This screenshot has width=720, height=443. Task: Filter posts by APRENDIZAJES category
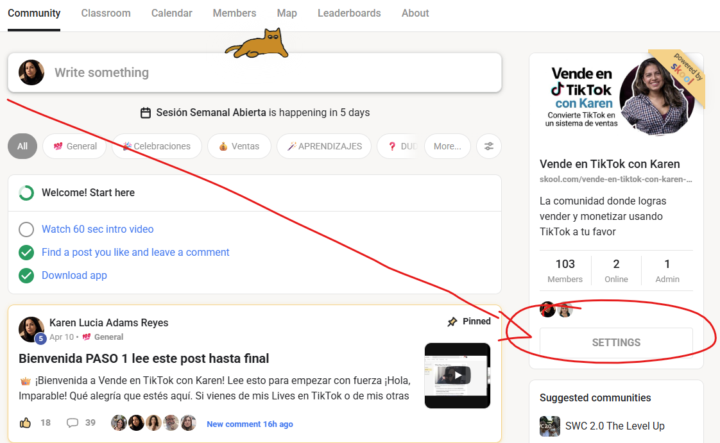click(x=324, y=146)
